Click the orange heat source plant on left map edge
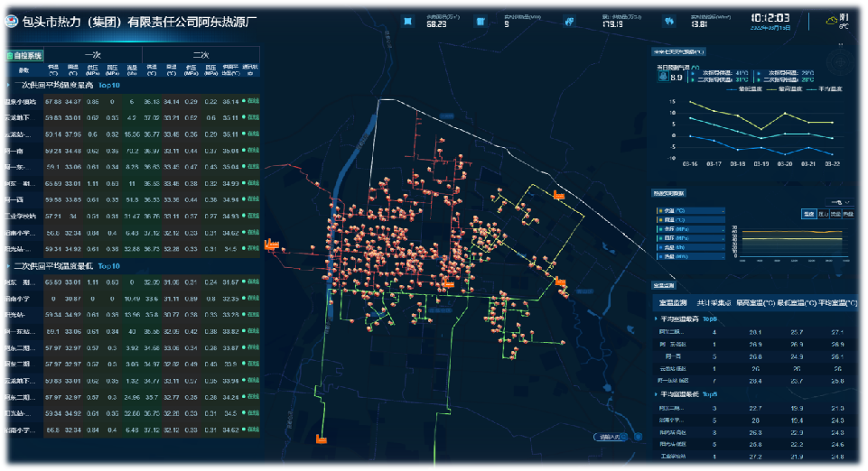 pyautogui.click(x=270, y=244)
